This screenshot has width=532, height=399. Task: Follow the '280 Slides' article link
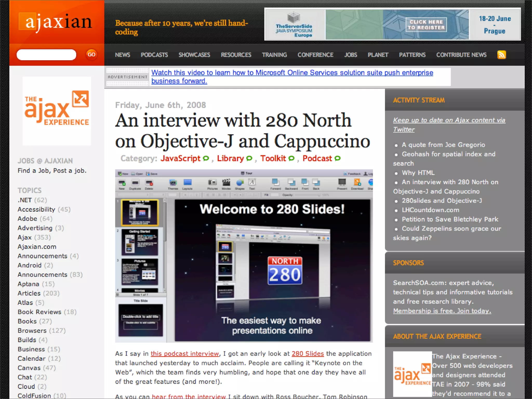(308, 354)
